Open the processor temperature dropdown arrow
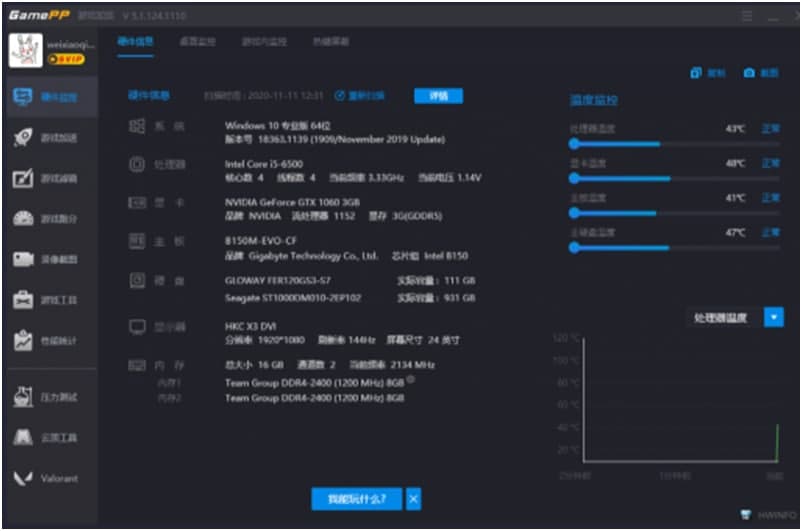Screen dimensions: 802x531 click(x=773, y=318)
